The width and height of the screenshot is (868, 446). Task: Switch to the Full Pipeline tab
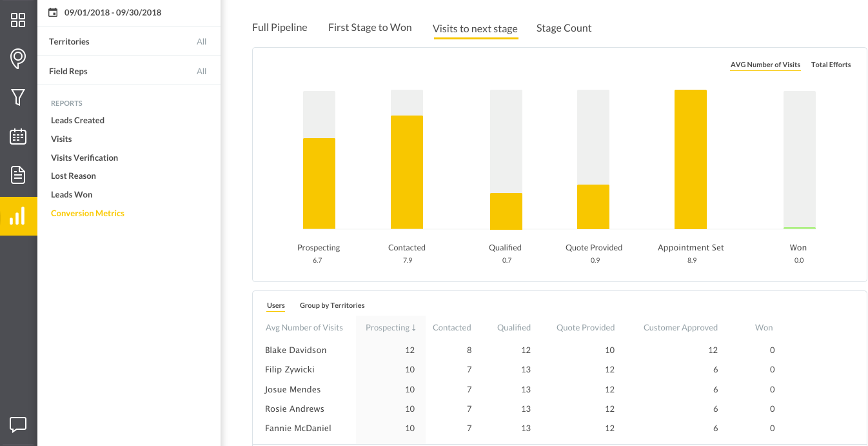tap(279, 28)
